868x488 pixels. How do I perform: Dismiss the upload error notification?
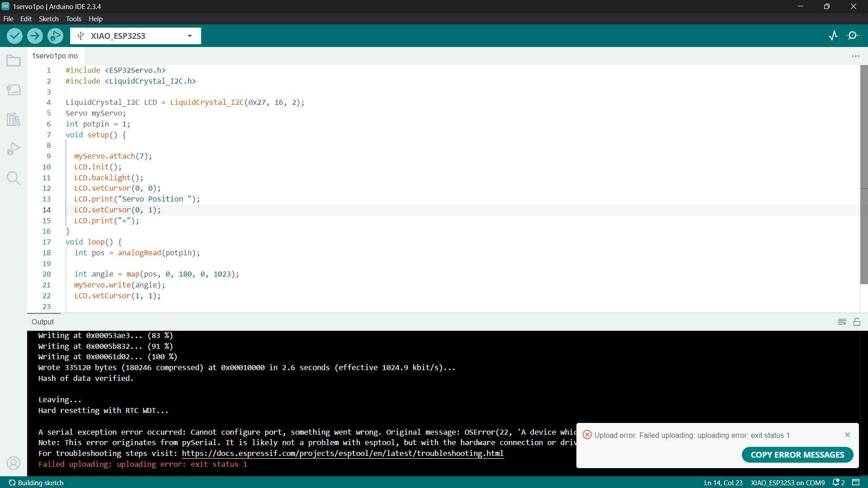click(848, 435)
